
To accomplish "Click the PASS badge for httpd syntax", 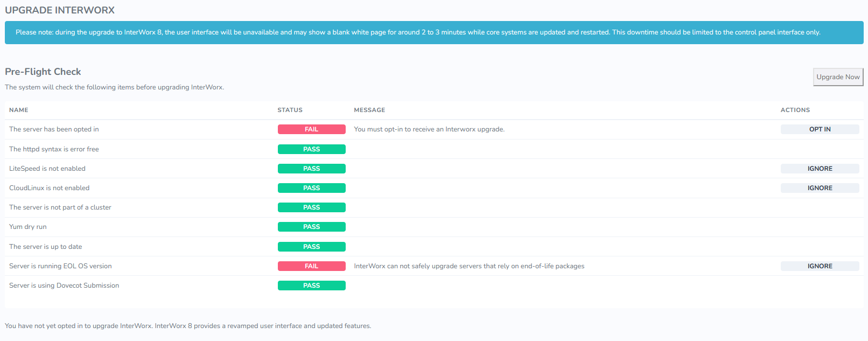I will 311,149.
